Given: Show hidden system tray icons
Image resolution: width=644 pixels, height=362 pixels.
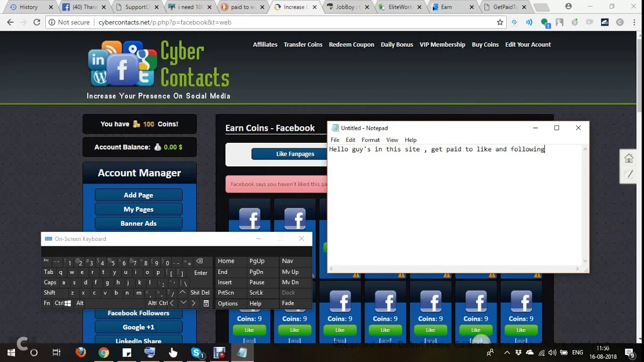Looking at the screenshot, I should click(507, 353).
